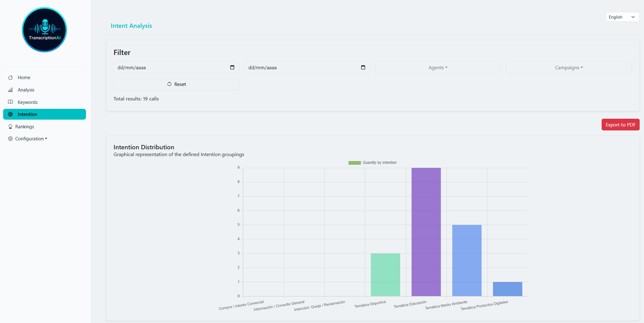The image size is (644, 323).
Task: Open Analysis via the bar chart icon
Action: pos(10,90)
